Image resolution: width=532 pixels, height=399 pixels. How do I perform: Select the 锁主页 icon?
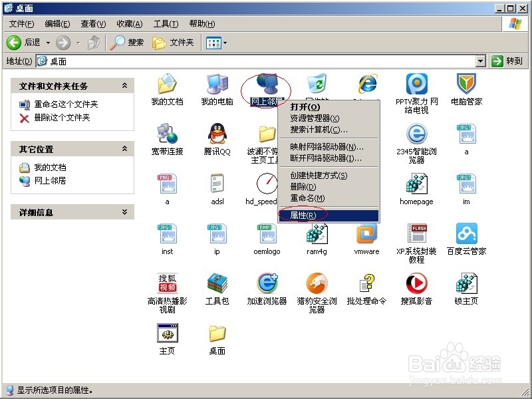point(465,286)
